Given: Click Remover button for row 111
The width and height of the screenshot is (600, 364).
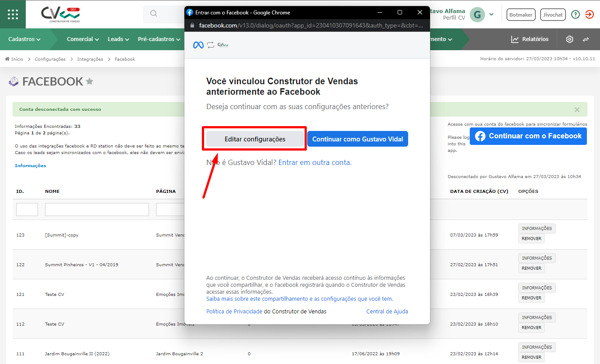Looking at the screenshot, I should point(531,357).
